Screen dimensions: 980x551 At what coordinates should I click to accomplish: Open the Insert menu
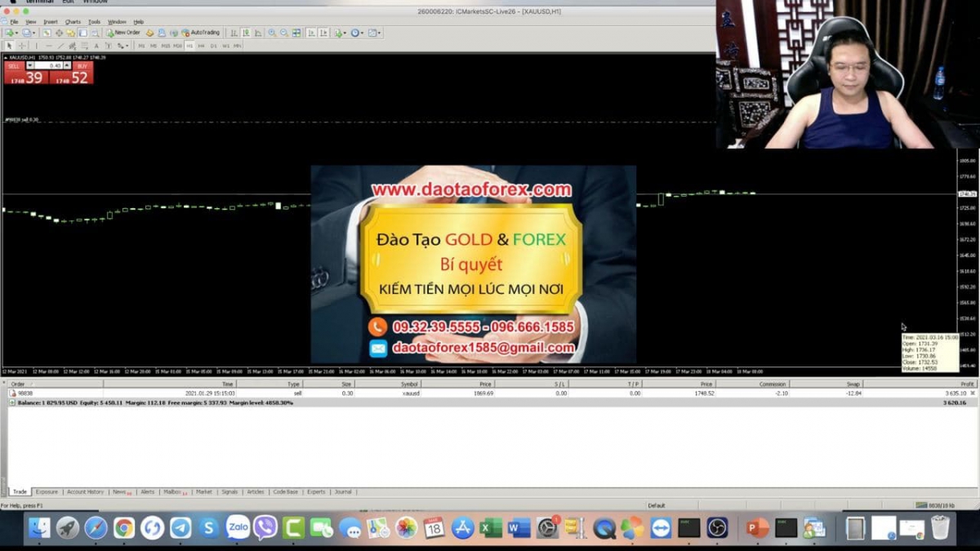(51, 21)
